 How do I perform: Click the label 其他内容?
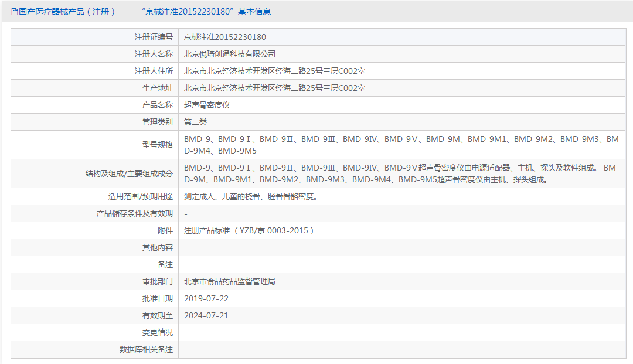coord(158,247)
